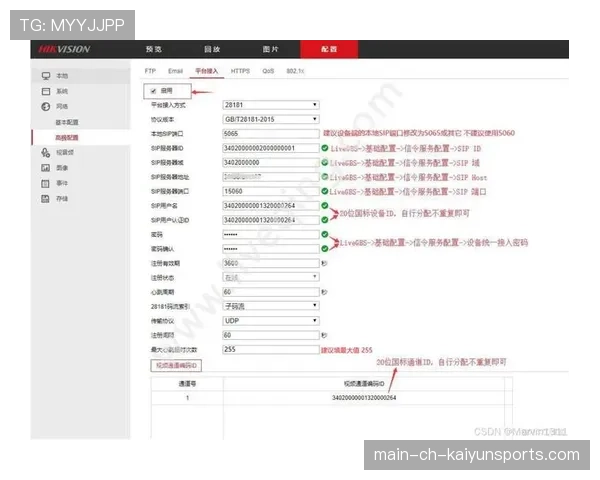Open the 平台接入方式 dropdown showing 28181

point(271,105)
